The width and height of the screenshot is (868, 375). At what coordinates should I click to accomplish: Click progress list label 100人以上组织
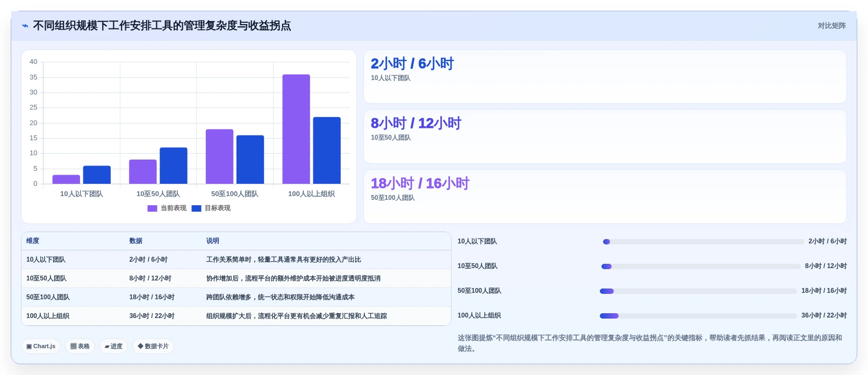pos(479,316)
